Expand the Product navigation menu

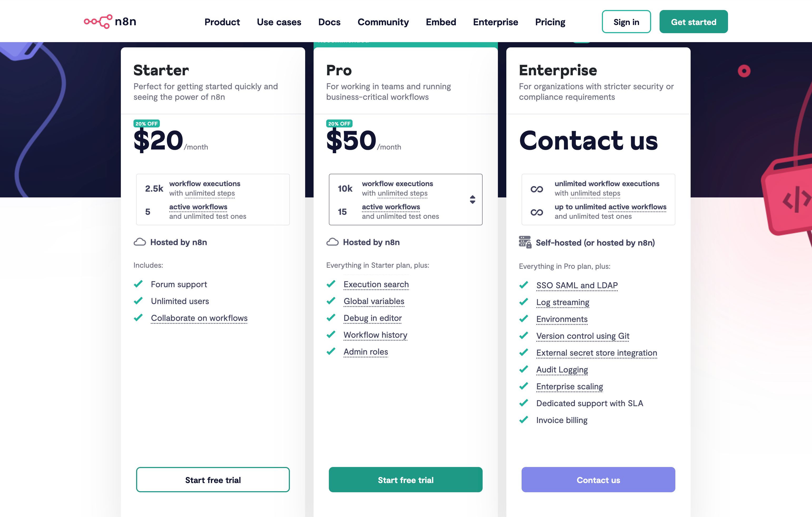pyautogui.click(x=222, y=22)
